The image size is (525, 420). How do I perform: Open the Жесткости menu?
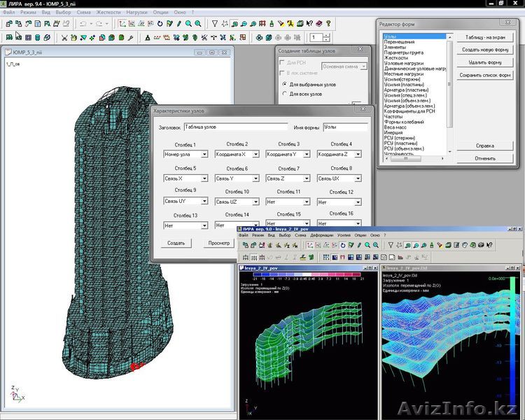pos(108,13)
